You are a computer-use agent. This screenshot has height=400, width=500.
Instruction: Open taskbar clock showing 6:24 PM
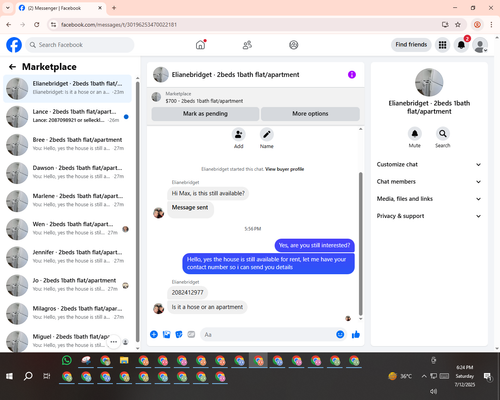[465, 376]
